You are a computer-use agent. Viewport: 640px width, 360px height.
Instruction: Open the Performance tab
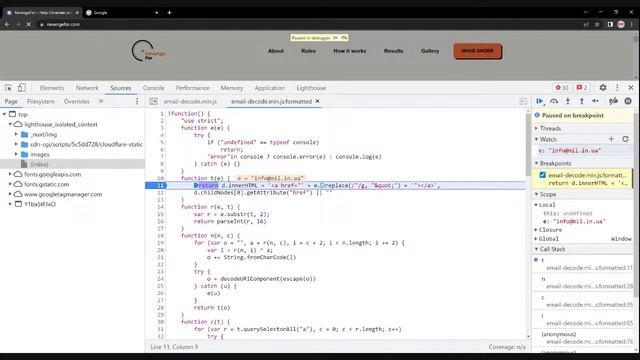[192, 88]
